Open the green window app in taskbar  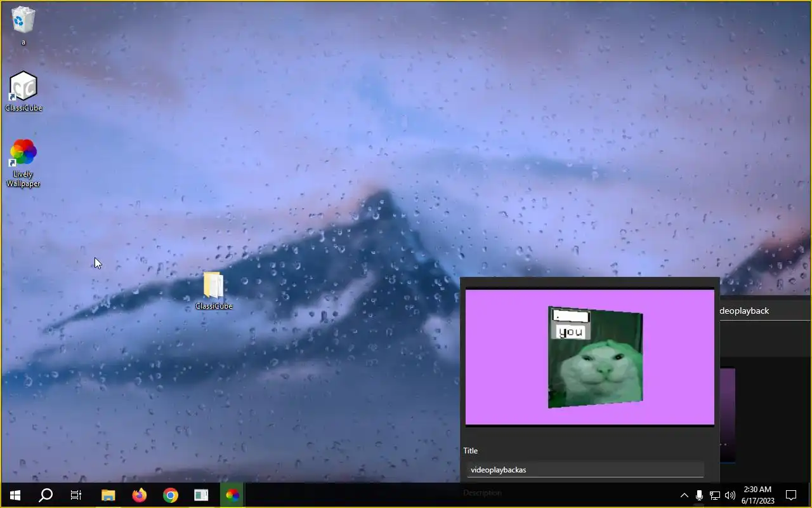(201, 495)
